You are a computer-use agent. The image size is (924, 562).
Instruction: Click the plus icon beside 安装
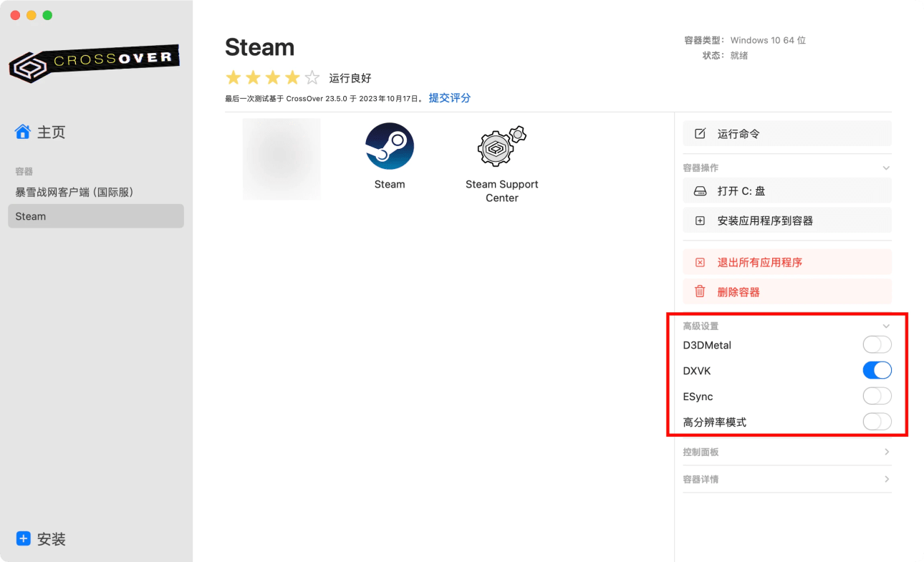(23, 538)
